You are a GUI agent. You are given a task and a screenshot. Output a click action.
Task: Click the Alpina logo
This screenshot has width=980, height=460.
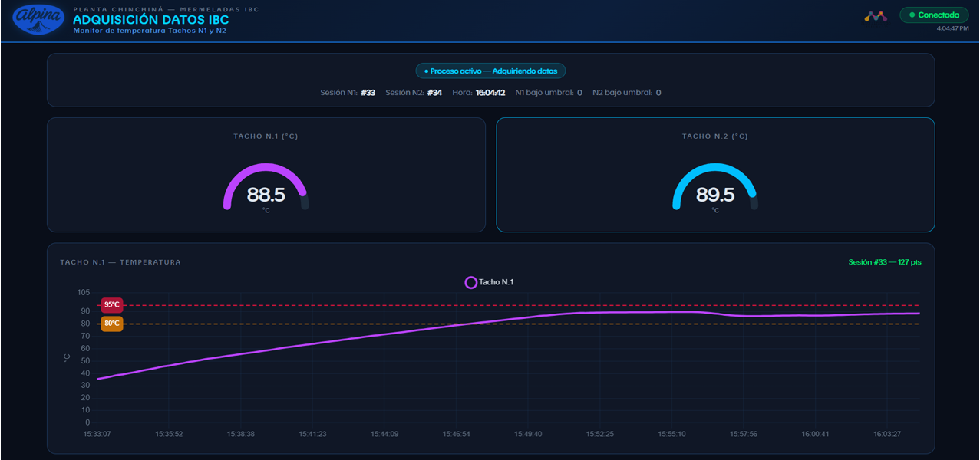[x=39, y=20]
